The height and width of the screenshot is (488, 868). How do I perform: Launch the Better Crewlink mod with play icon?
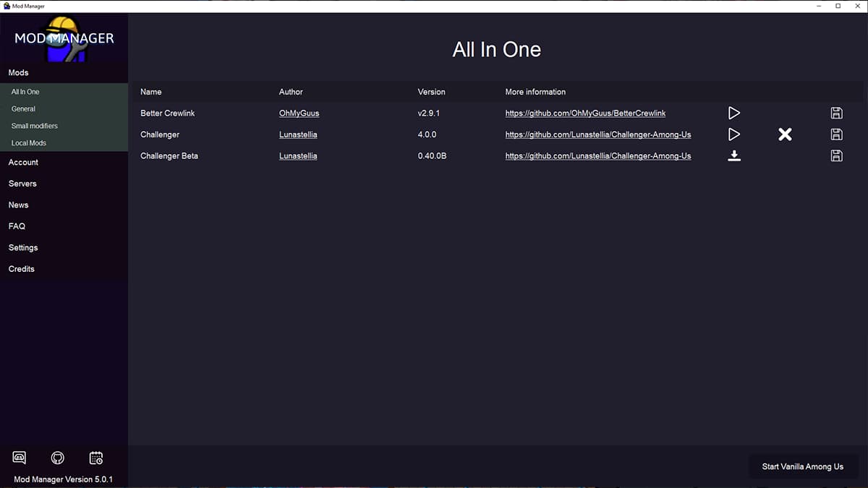(734, 113)
